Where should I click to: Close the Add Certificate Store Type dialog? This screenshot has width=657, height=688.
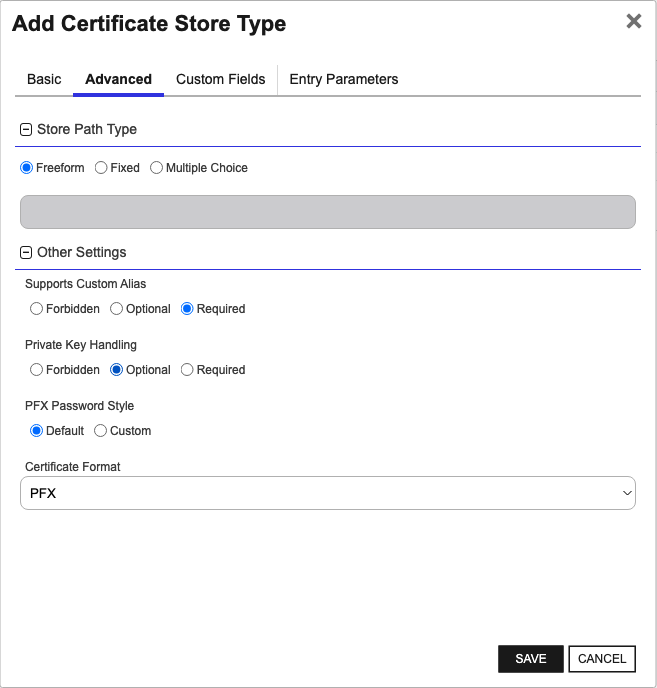[633, 21]
